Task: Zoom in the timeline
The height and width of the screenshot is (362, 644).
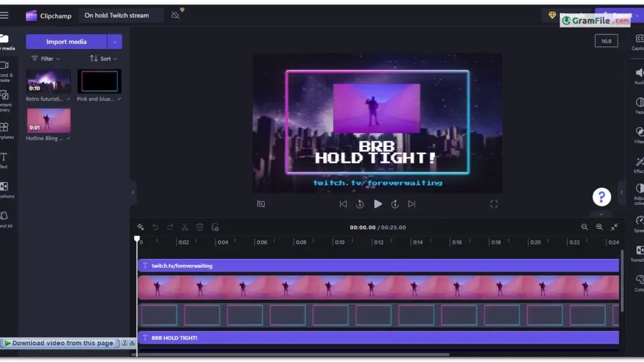Action: tap(599, 227)
